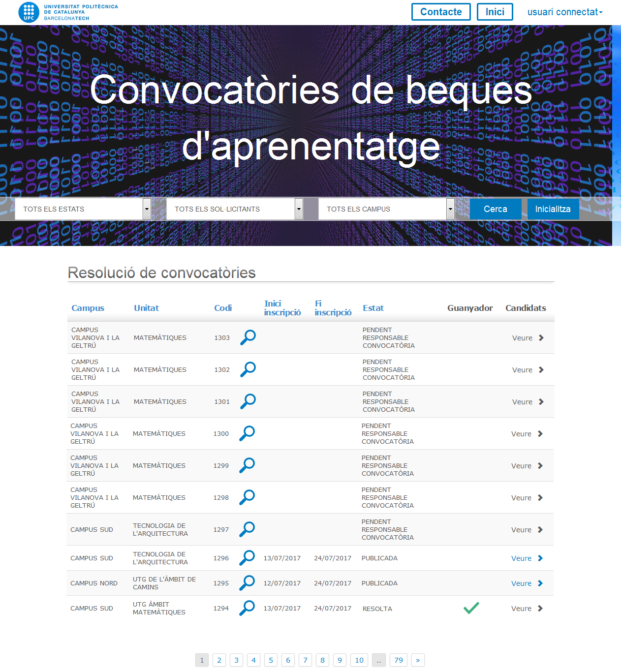This screenshot has width=621, height=672.
Task: Click the magnifier icon for code 1303
Action: pyautogui.click(x=248, y=337)
